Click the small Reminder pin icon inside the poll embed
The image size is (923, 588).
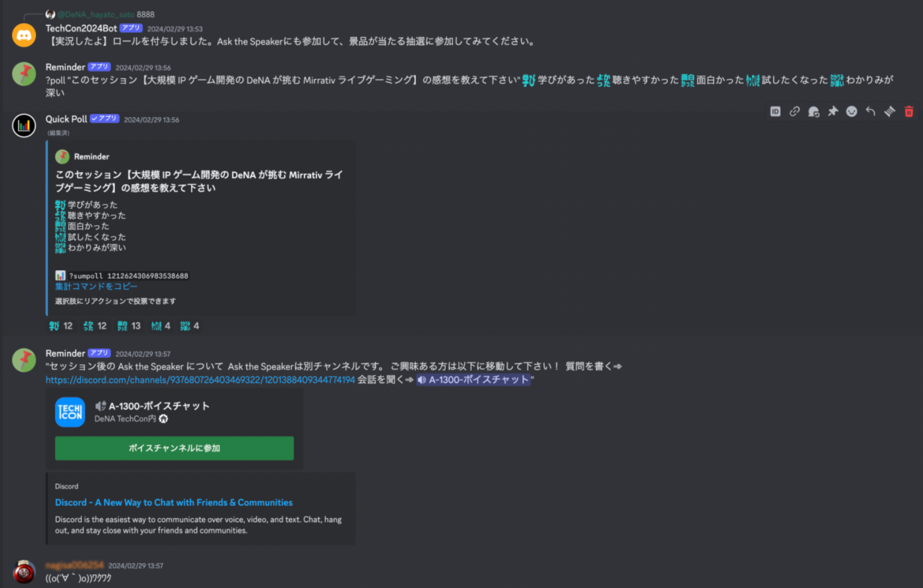coord(62,156)
